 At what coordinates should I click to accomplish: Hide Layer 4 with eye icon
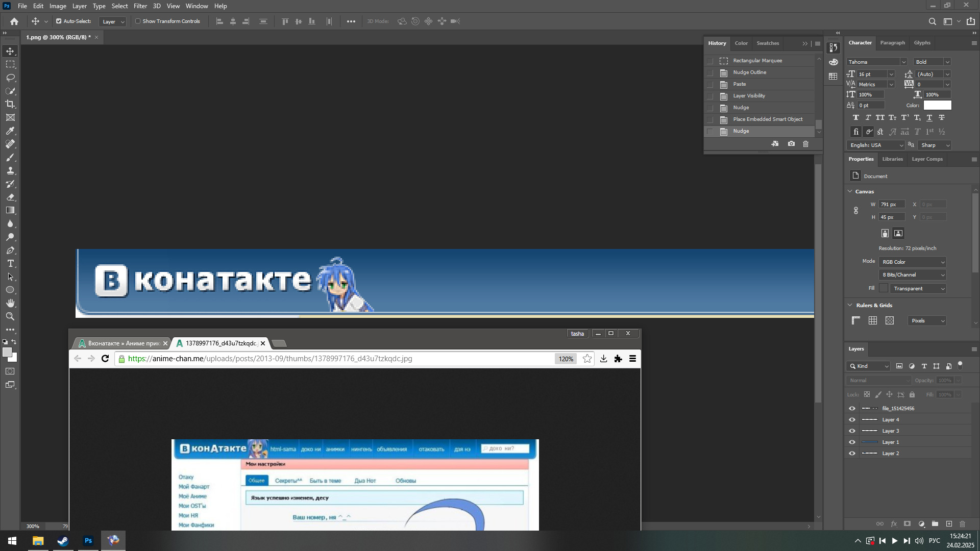(852, 419)
